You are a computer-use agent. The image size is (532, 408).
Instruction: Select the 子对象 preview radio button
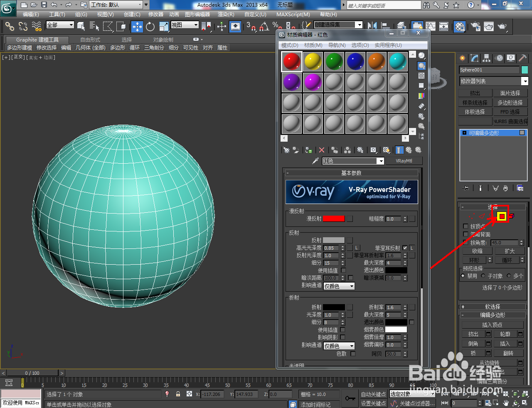point(483,276)
